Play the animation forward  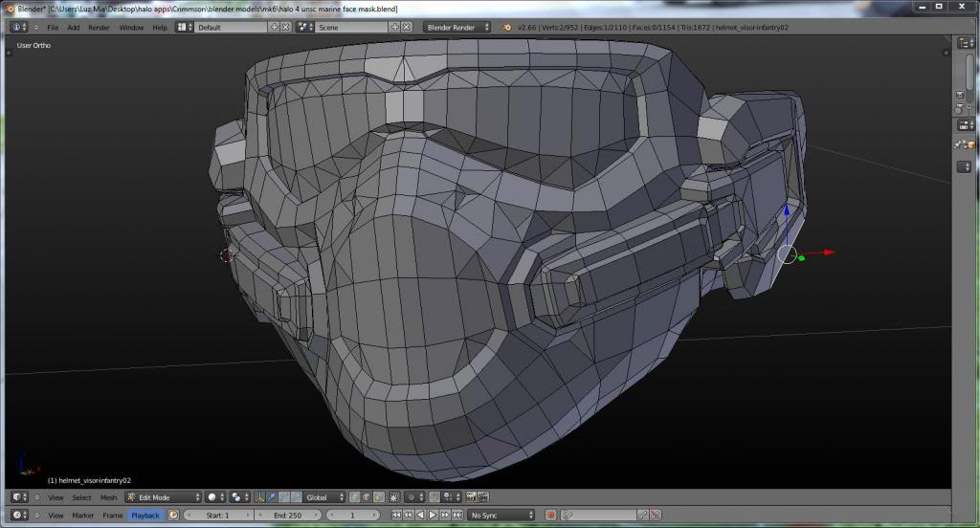pyautogui.click(x=433, y=516)
